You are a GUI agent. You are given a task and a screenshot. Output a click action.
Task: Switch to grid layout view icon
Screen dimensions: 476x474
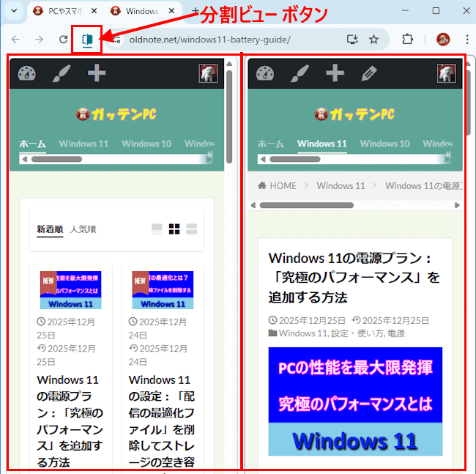click(x=174, y=229)
